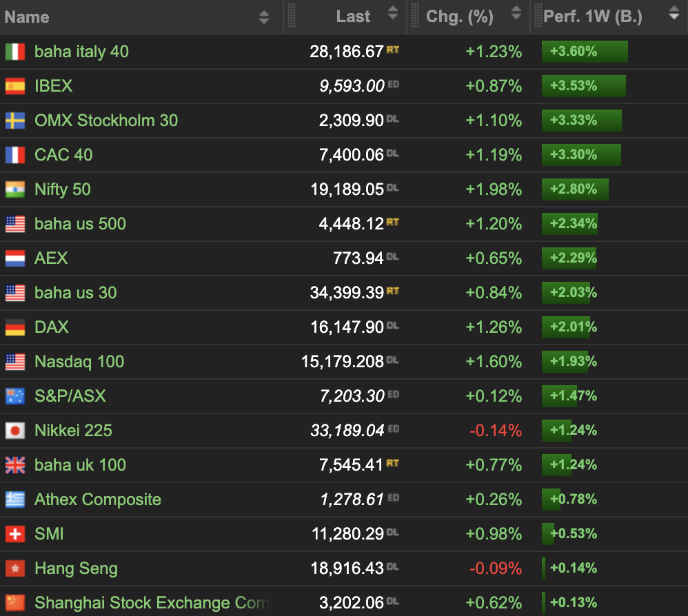The height and width of the screenshot is (616, 688).
Task: Grab the column handle left of Chg. (%)
Action: (x=414, y=15)
